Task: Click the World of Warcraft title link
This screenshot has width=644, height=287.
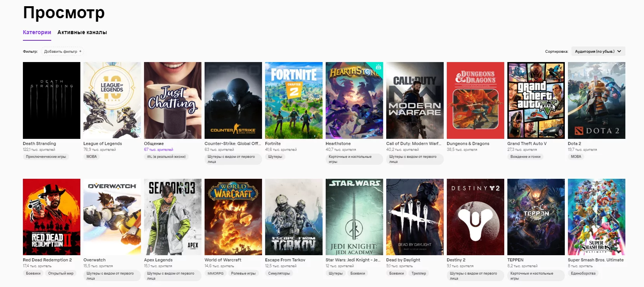Action: [x=223, y=260]
